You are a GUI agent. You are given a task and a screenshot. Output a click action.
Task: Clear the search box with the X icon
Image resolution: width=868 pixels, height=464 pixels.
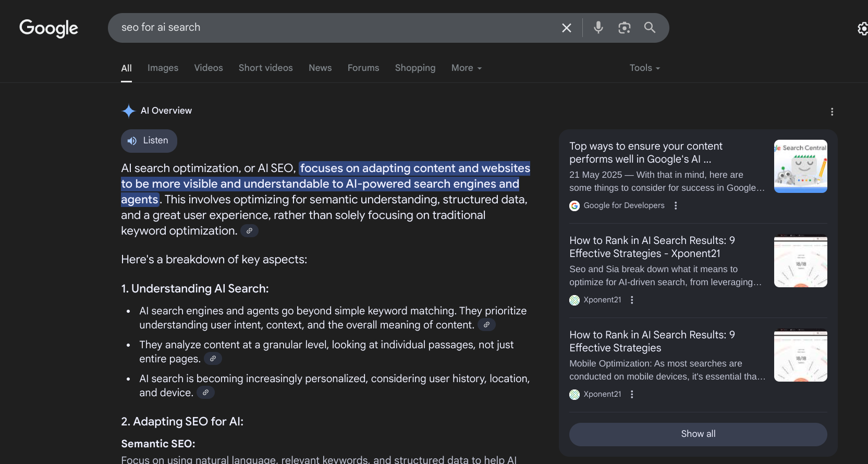[x=567, y=28]
